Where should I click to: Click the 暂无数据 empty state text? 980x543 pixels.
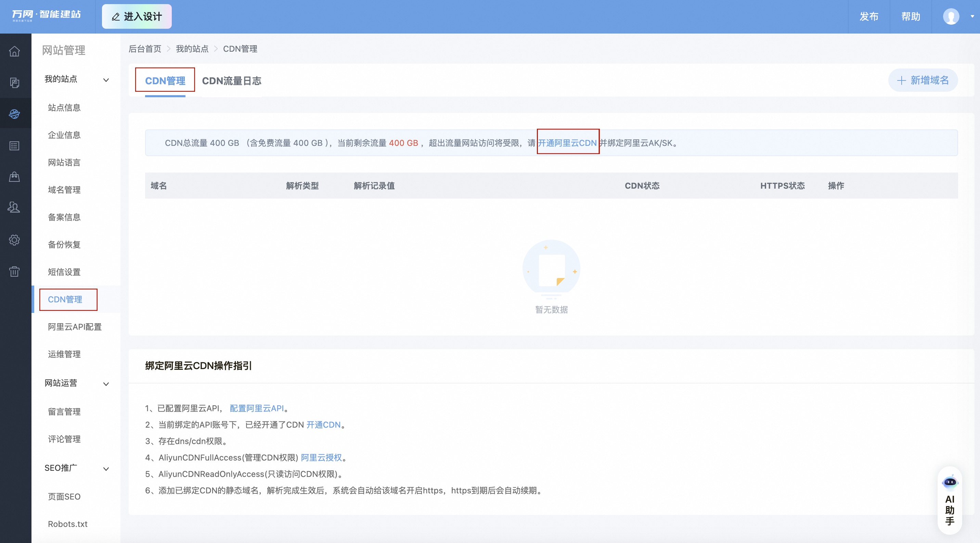click(552, 310)
